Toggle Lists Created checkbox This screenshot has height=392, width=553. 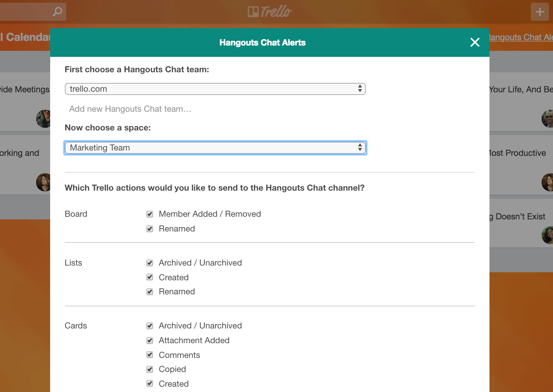pyautogui.click(x=150, y=277)
